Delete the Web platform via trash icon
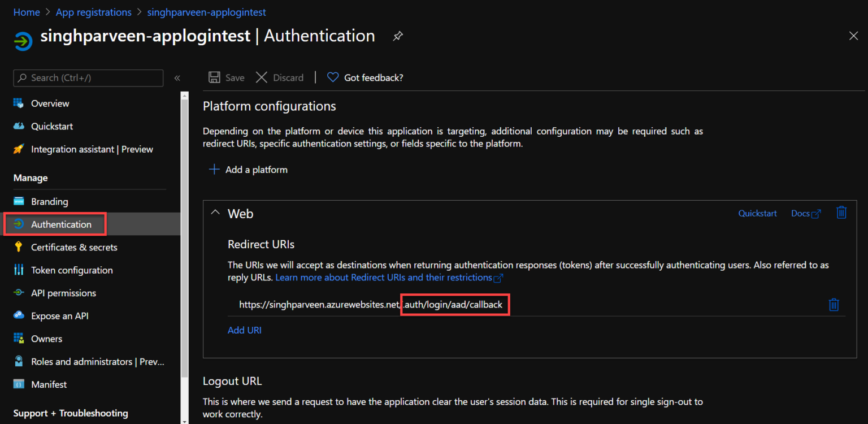Screen dimensions: 868x424 841,213
